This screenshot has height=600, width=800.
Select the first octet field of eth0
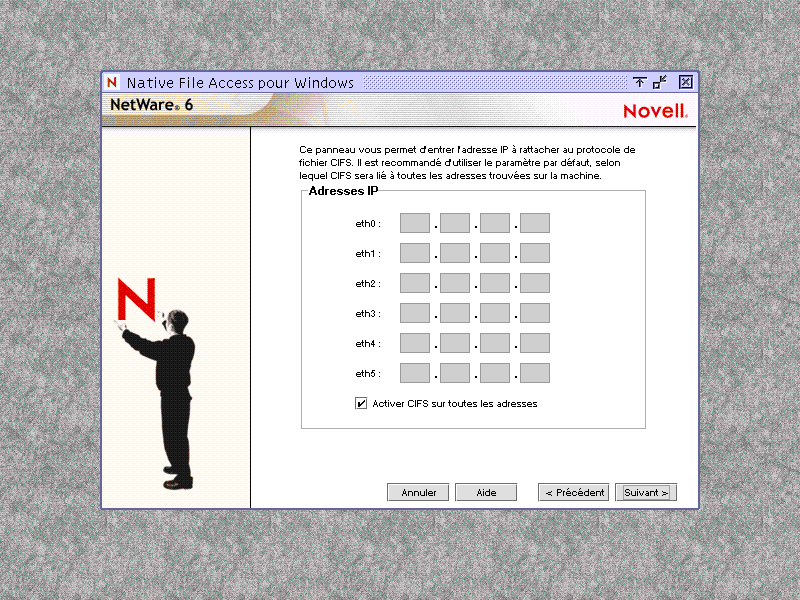[x=415, y=223]
